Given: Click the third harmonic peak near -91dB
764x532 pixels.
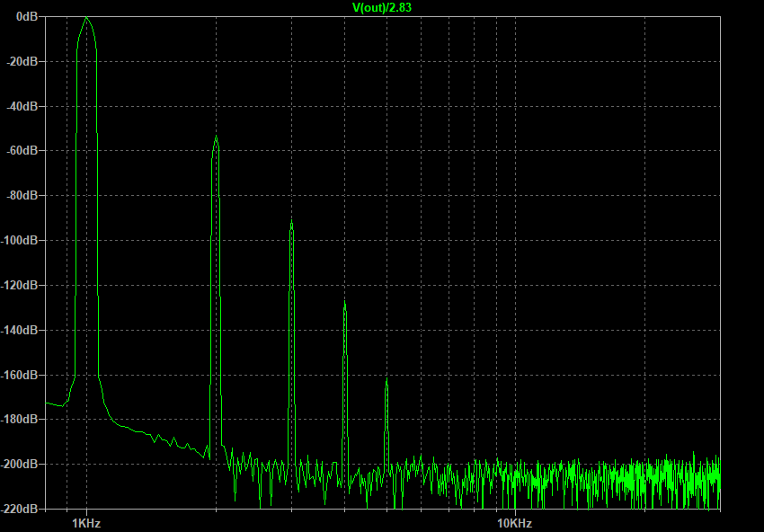Looking at the screenshot, I should [291, 222].
